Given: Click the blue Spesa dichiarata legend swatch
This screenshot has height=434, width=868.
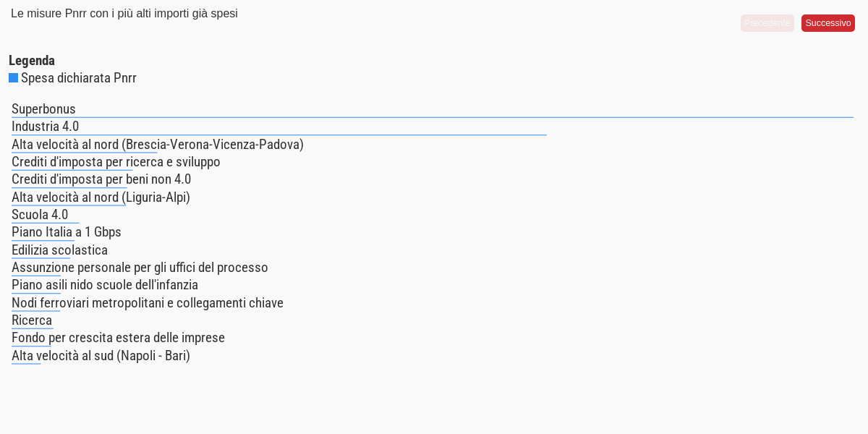Looking at the screenshot, I should click(x=13, y=78).
